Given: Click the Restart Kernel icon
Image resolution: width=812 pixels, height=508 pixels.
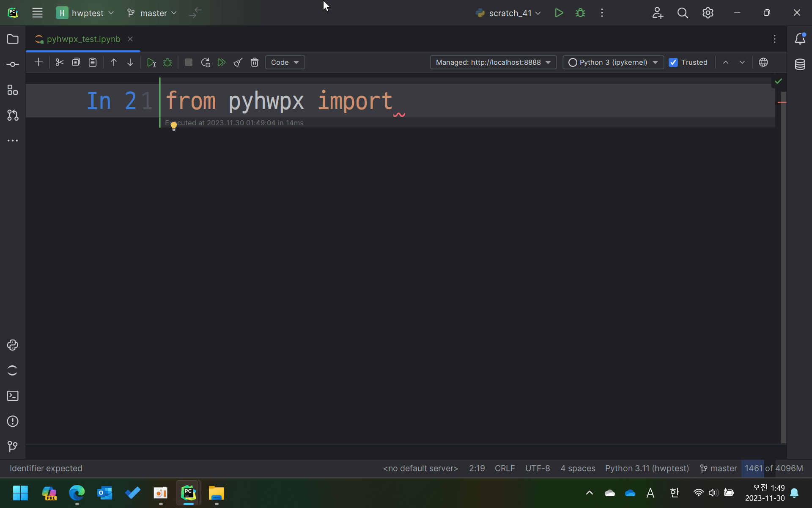Looking at the screenshot, I should (206, 63).
